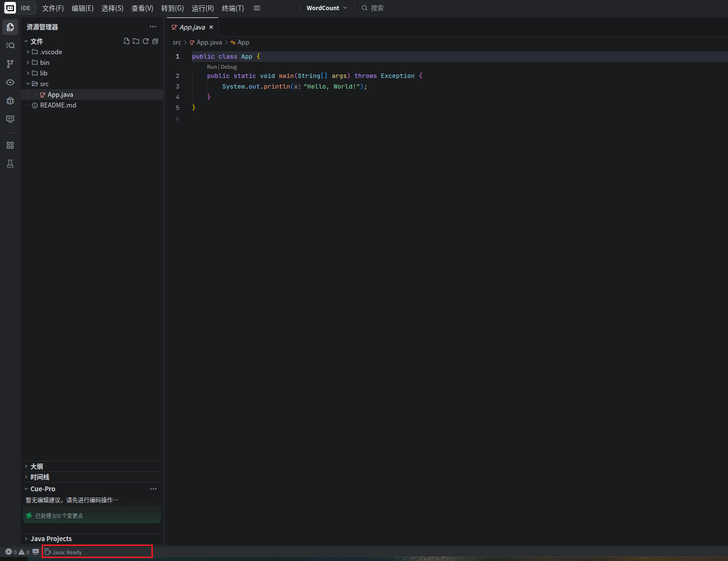The height and width of the screenshot is (561, 728).
Task: Open the Search view in activity bar
Action: click(10, 45)
